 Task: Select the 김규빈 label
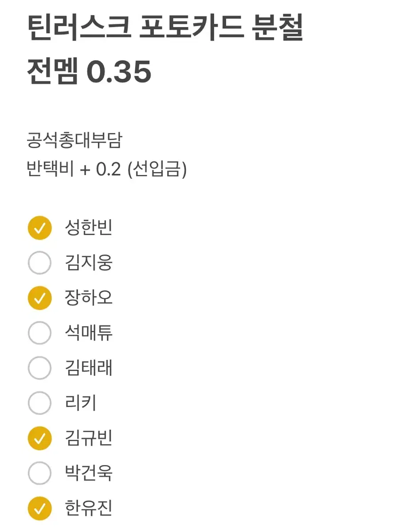click(x=89, y=438)
